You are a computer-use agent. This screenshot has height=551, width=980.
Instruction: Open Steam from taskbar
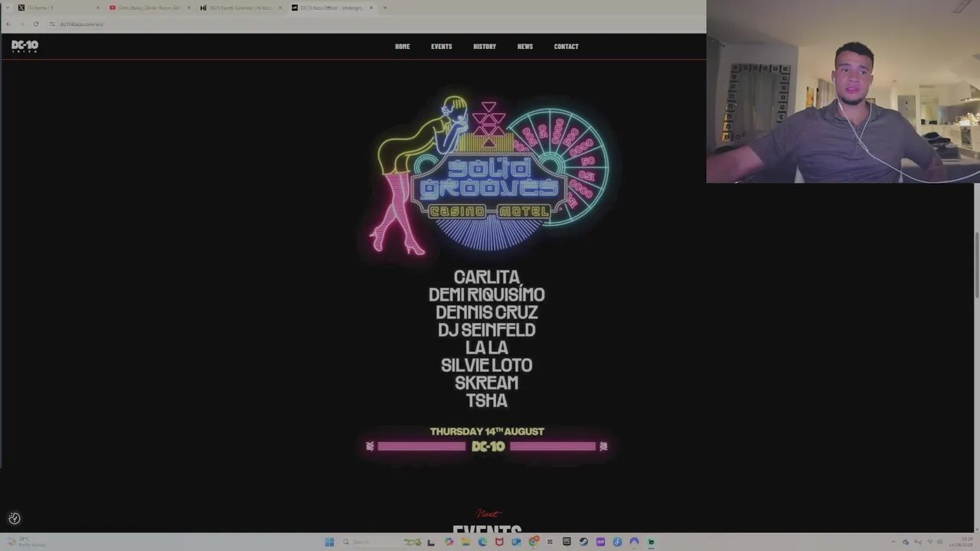pyautogui.click(x=583, y=542)
